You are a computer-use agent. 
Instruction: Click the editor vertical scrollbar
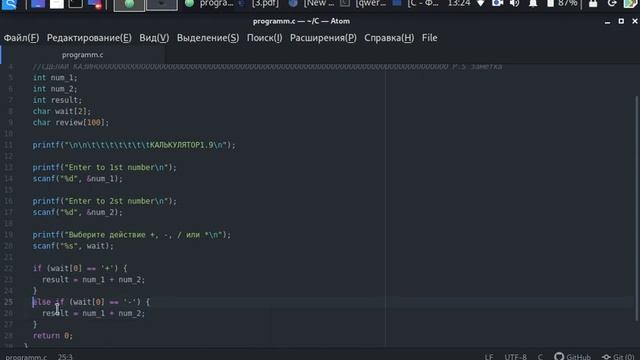[x=637, y=208]
